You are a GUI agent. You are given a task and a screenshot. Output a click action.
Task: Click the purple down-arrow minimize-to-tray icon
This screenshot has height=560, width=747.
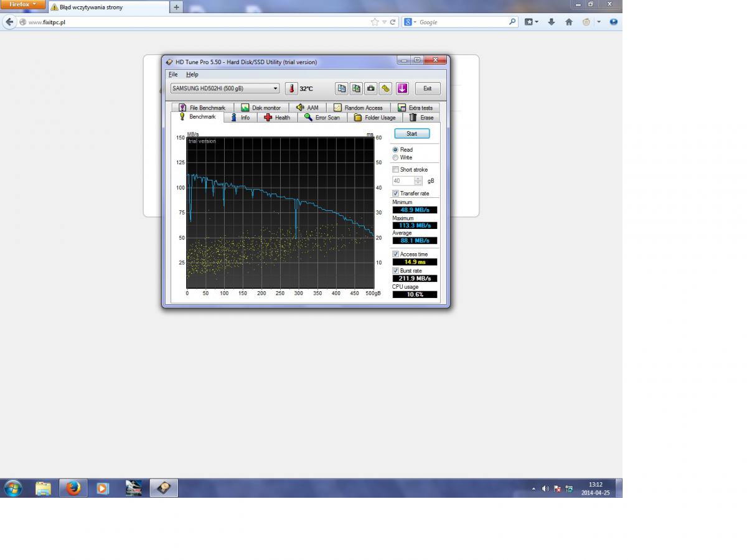[402, 88]
